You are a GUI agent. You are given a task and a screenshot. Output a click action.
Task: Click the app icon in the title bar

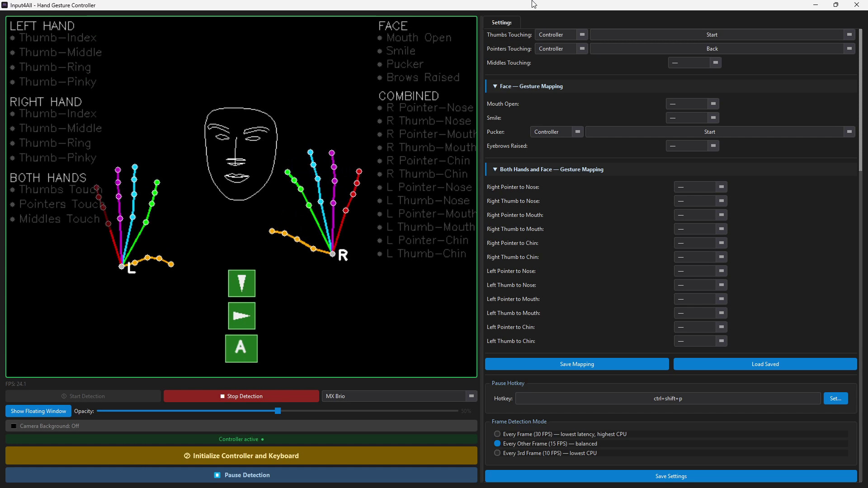(x=5, y=5)
